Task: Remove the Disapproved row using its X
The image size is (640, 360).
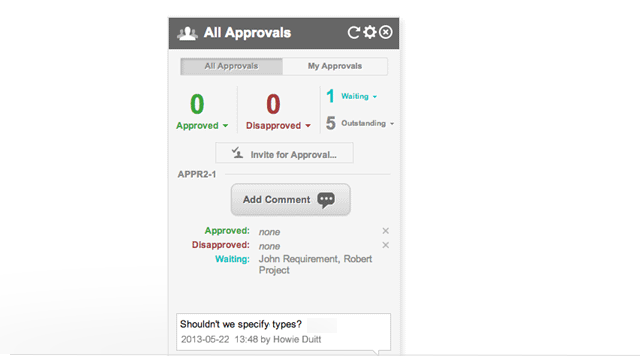Action: click(x=385, y=245)
